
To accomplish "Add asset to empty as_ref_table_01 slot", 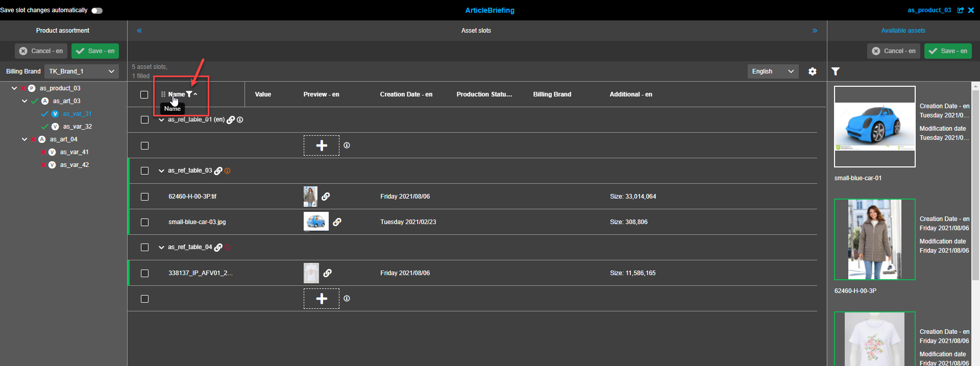I will (x=322, y=145).
